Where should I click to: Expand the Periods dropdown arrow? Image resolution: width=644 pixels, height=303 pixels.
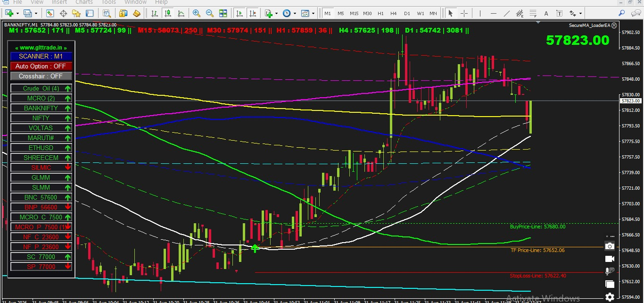(295, 13)
